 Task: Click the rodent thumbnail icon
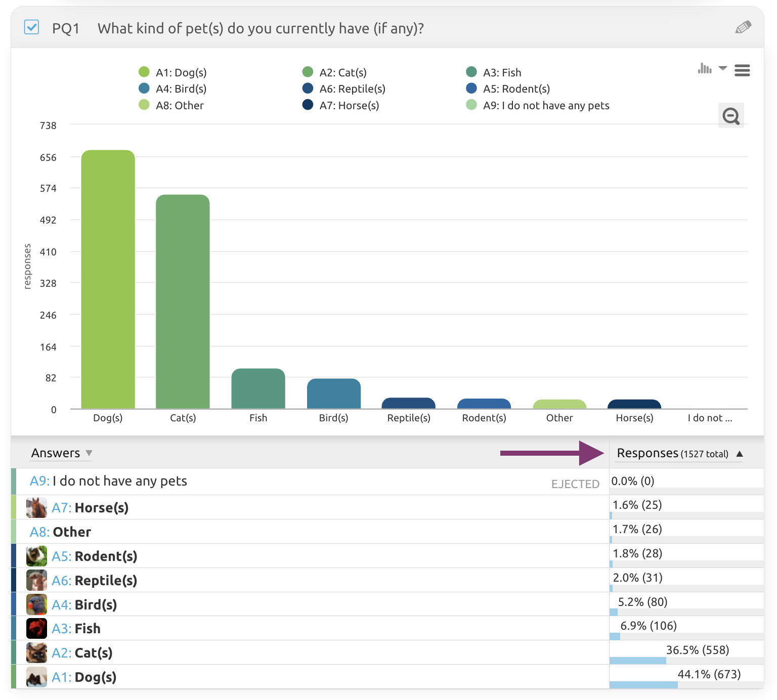[x=36, y=556]
